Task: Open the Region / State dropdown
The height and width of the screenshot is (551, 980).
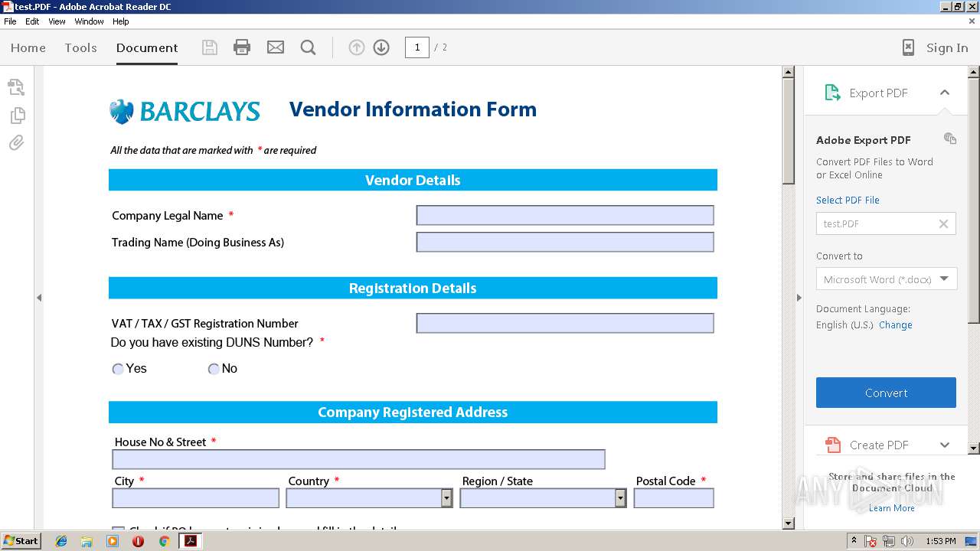Action: [x=620, y=498]
